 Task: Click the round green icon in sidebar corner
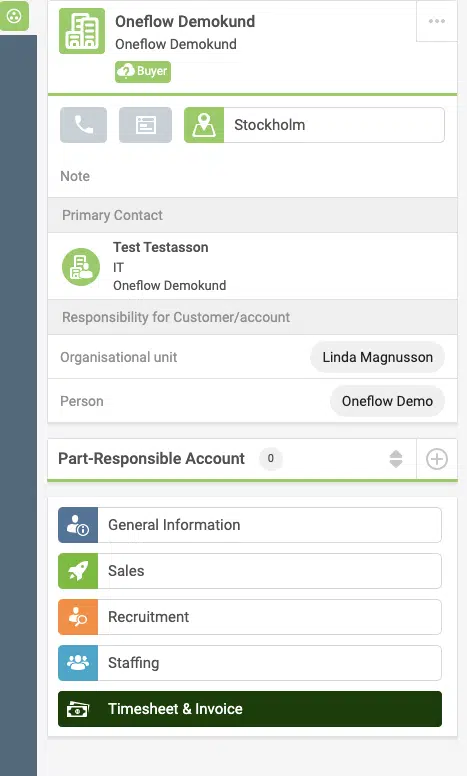(x=14, y=16)
